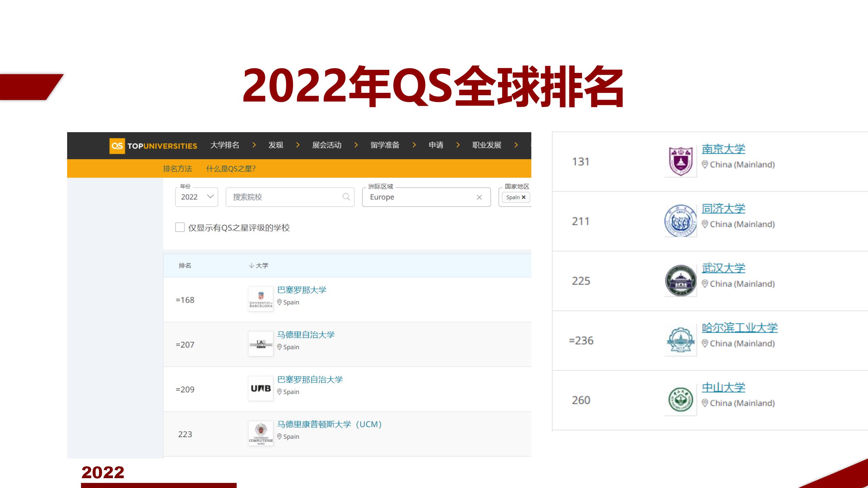
Task: Click the Wuhan University emblem
Action: 680,281
